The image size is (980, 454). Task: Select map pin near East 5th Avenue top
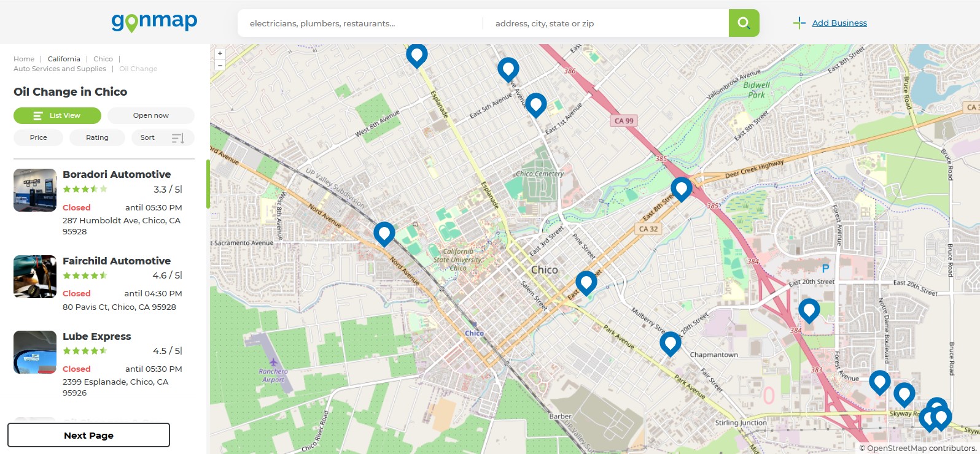coord(508,69)
